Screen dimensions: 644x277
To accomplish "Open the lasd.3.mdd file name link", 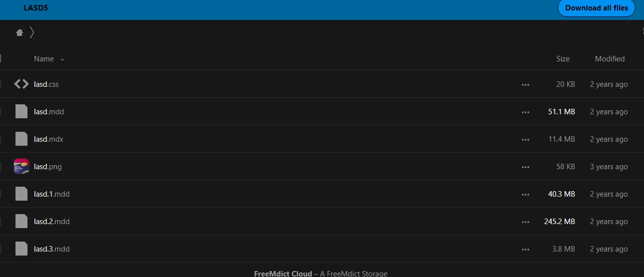I will tap(51, 249).
